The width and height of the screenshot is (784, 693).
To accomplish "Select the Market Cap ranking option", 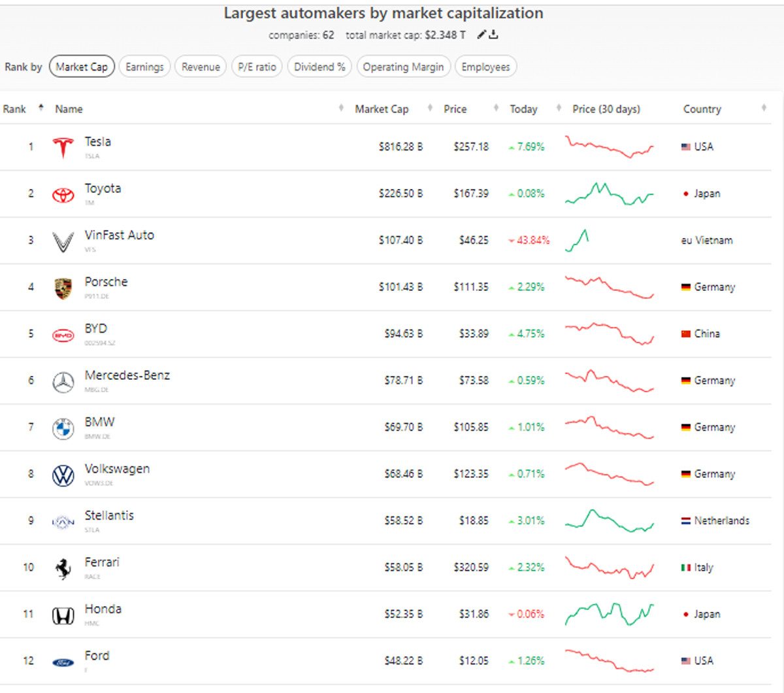I will (x=82, y=67).
